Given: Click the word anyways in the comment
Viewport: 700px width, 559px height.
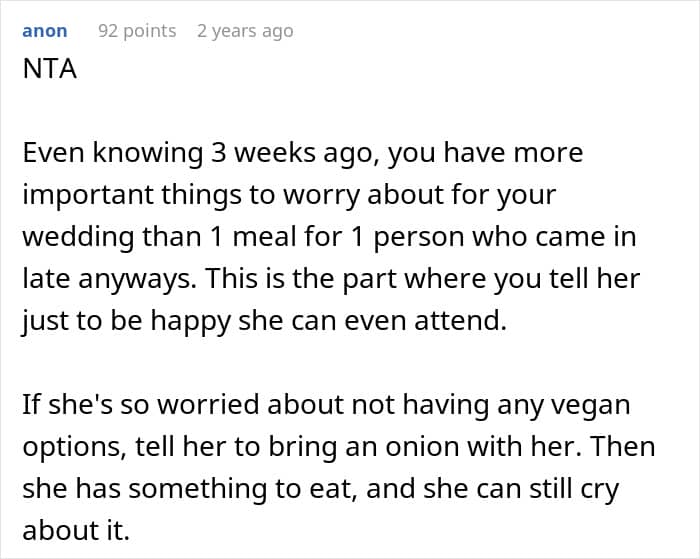Looking at the screenshot, I should click(137, 281).
